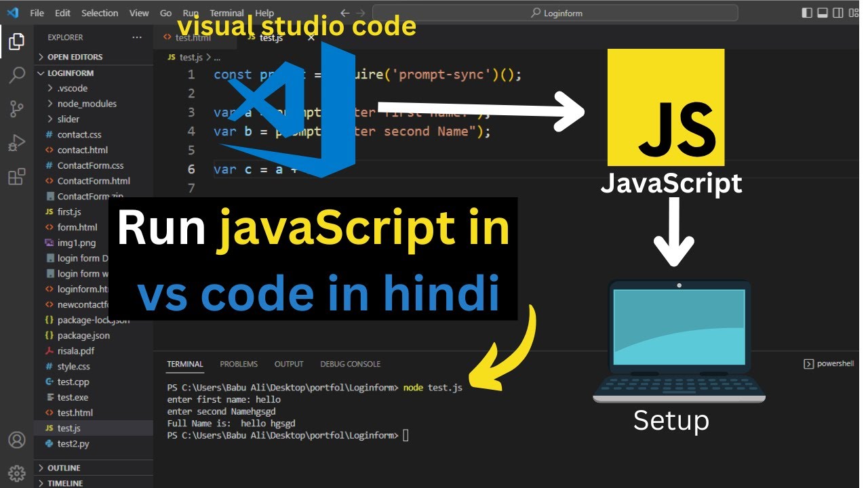The height and width of the screenshot is (488, 868).
Task: Click the VS Code logo in title bar
Action: point(12,13)
